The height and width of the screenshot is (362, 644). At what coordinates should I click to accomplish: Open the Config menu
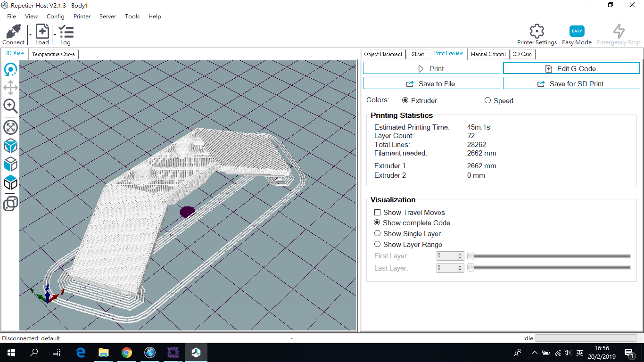coord(56,16)
